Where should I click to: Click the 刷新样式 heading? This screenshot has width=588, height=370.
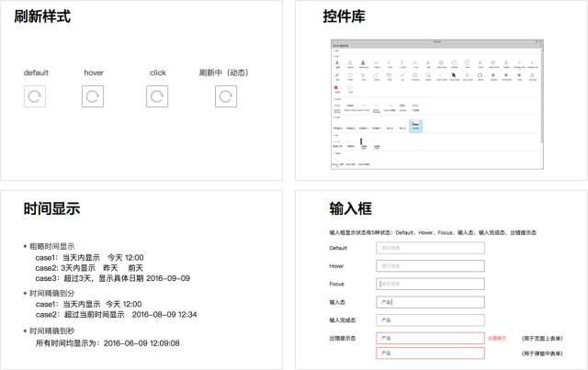[x=42, y=17]
